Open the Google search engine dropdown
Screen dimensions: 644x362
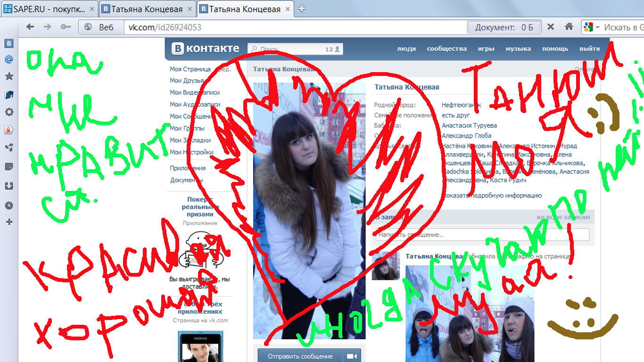coord(592,27)
